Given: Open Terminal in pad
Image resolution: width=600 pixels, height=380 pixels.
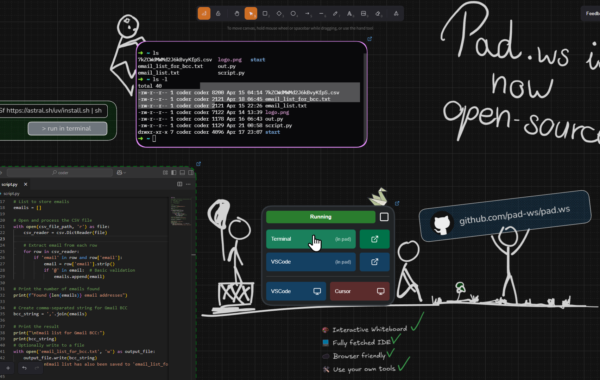Looking at the screenshot, I should coord(311,239).
